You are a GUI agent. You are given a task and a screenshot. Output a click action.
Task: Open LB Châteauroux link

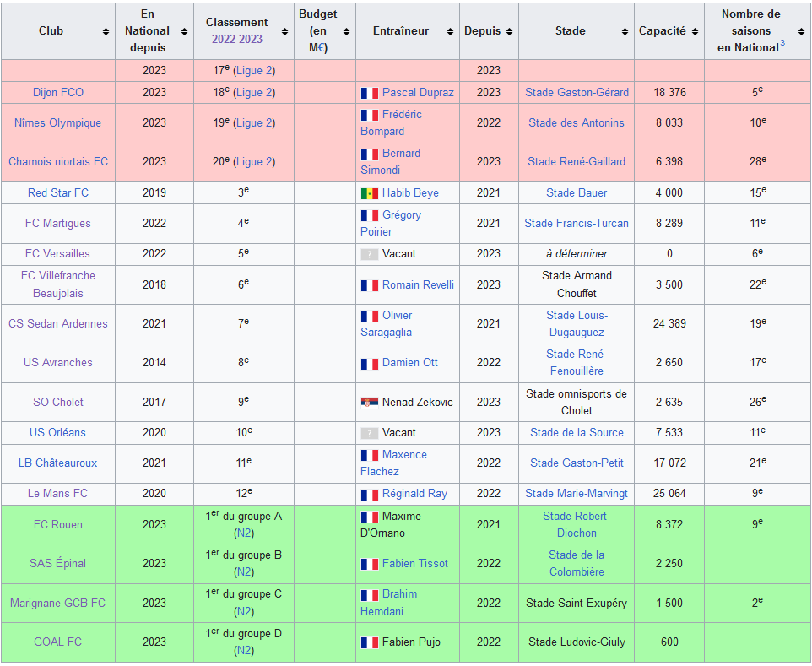tap(57, 463)
